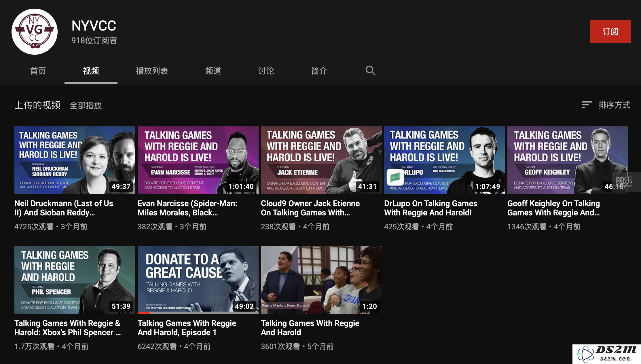Click the 425次观看 view count text
This screenshot has width=641, height=364.
point(401,227)
